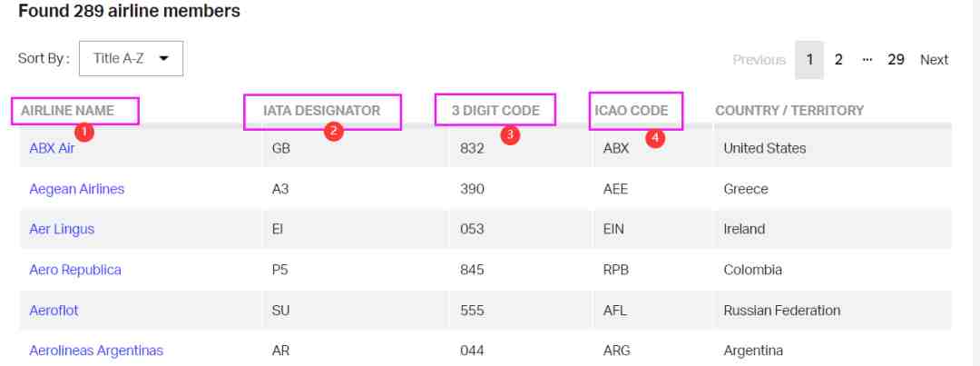Jump to page 29 of results
This screenshot has width=980, height=366.
coord(896,60)
